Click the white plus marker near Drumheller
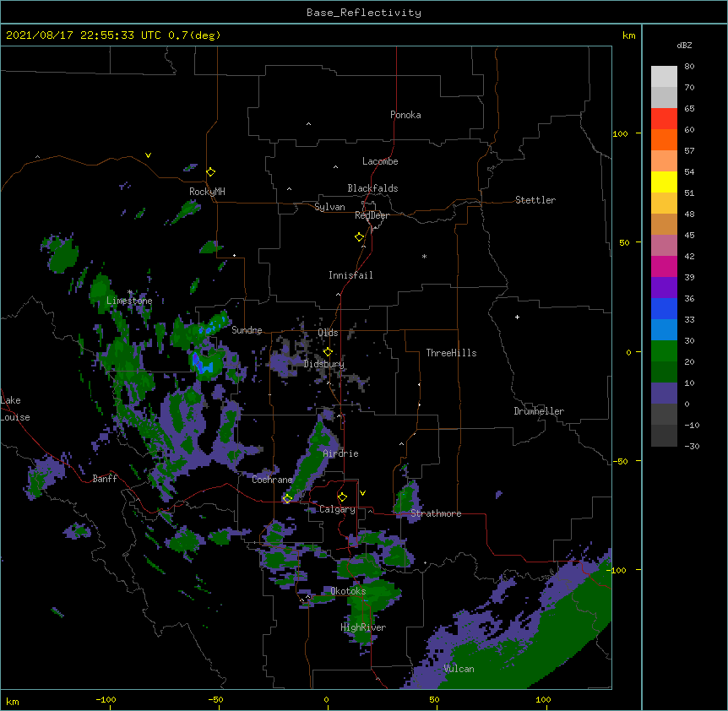This screenshot has height=711, width=728. (517, 317)
